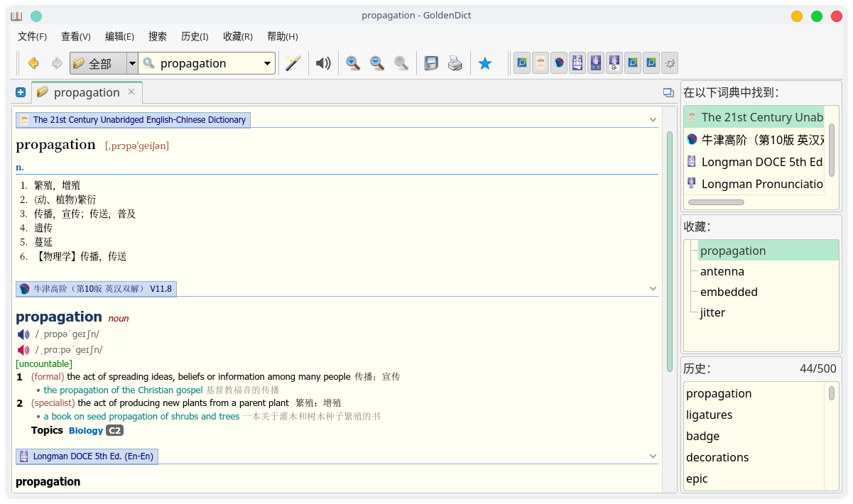Open a new tab with the plus icon
Viewport: 853px width, 504px height.
pyautogui.click(x=21, y=92)
